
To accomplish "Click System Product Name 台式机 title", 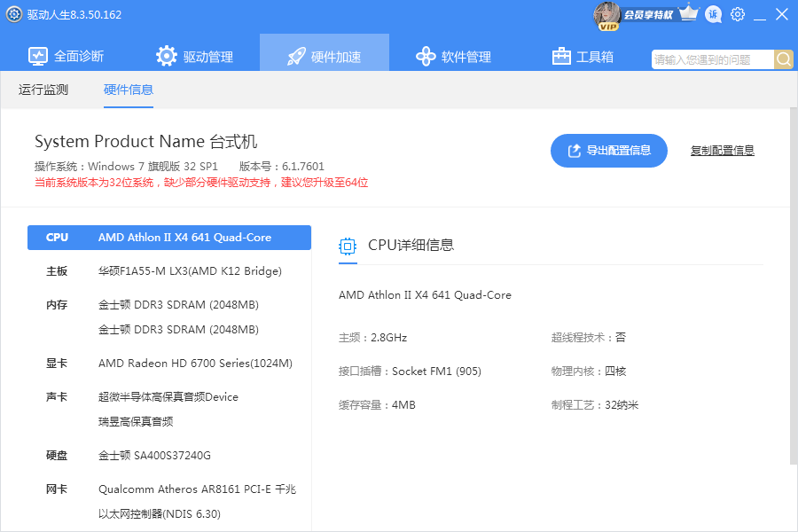I will click(x=145, y=141).
